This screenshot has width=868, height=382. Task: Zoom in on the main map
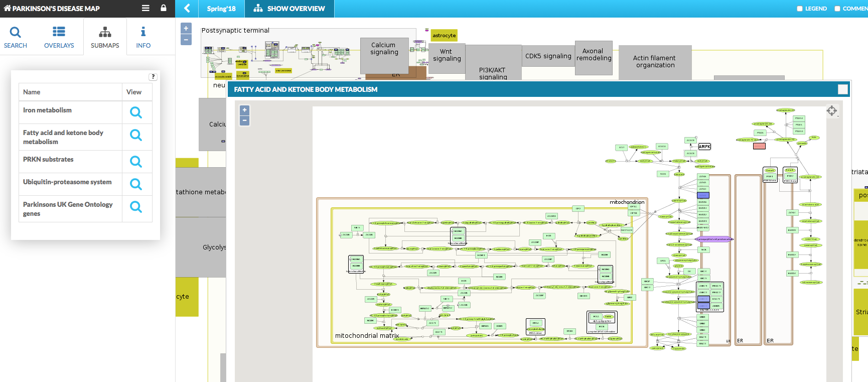(x=186, y=29)
